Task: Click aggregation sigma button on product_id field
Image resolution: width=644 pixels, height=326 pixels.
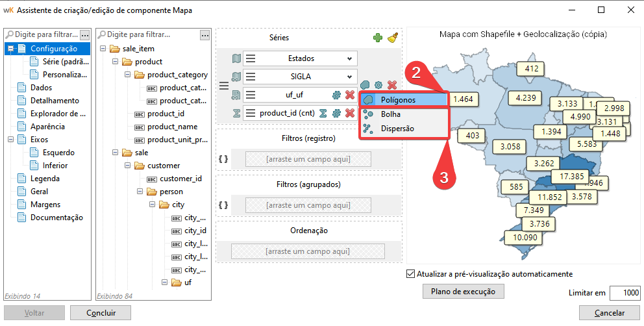Action: [323, 113]
